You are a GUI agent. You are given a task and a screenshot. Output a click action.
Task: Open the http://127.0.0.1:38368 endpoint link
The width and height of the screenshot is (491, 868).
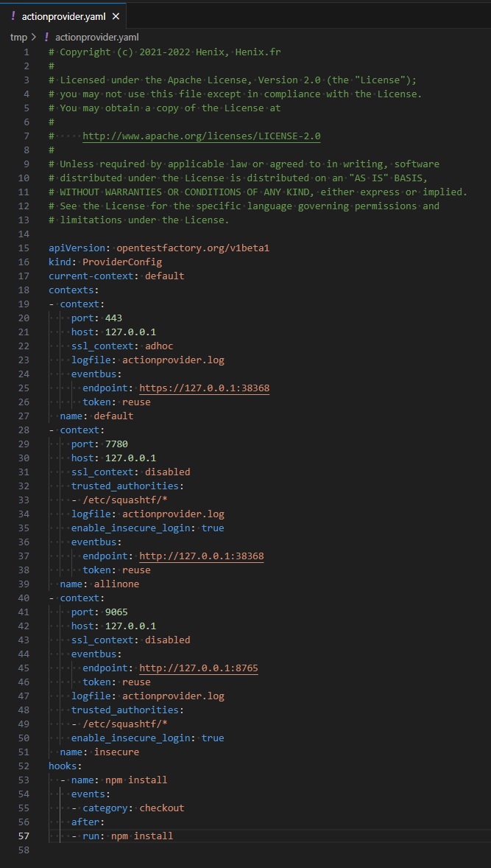point(201,556)
